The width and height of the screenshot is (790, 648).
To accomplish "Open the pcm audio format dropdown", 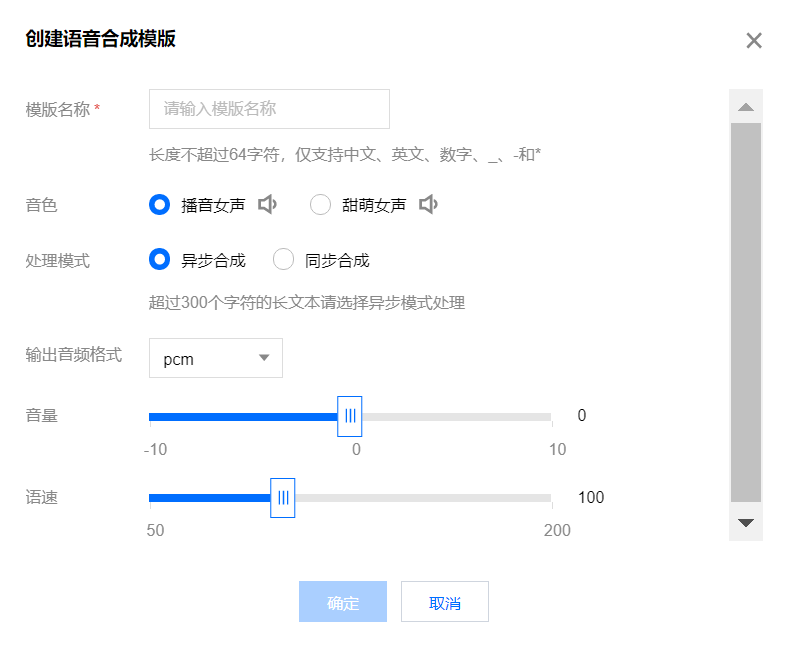I will coord(216,358).
